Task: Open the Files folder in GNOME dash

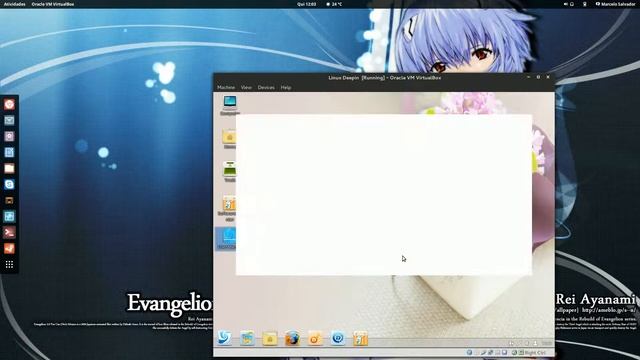Action: [x=9, y=168]
